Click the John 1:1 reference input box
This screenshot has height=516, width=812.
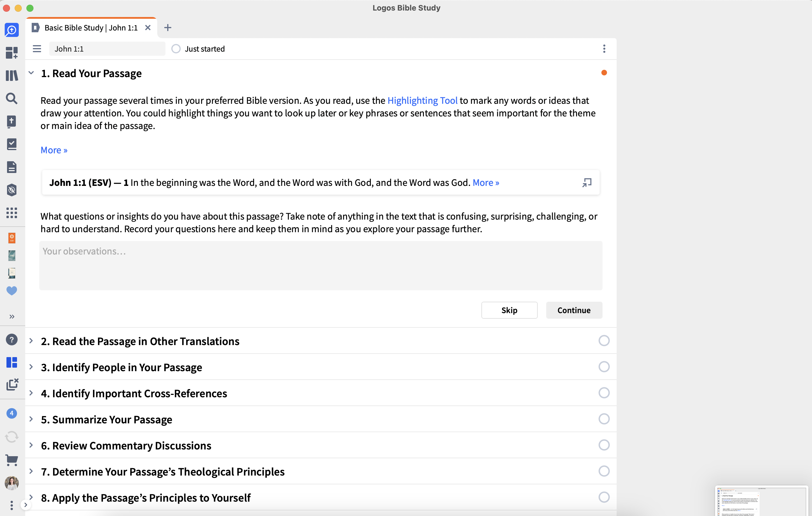[107, 49]
